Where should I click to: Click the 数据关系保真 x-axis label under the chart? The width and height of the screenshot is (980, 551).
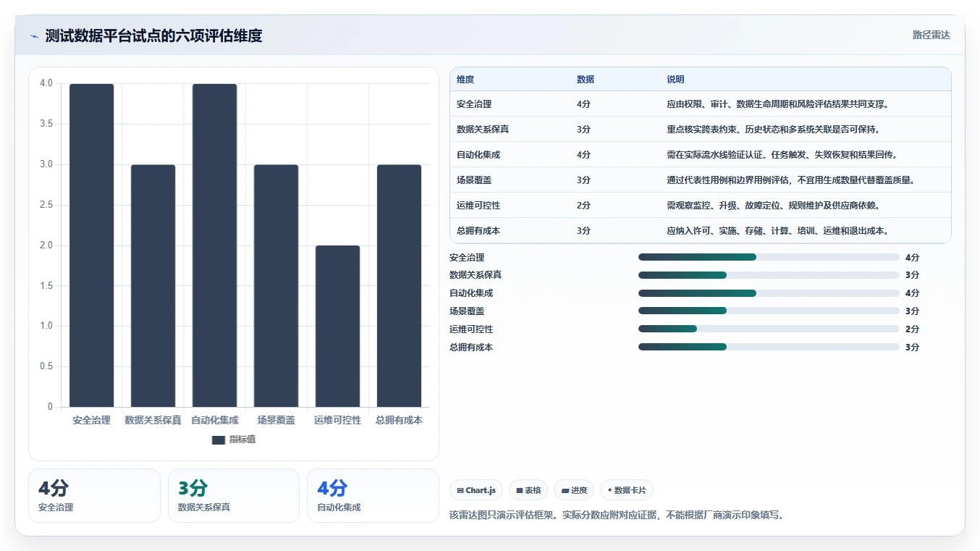(x=153, y=420)
